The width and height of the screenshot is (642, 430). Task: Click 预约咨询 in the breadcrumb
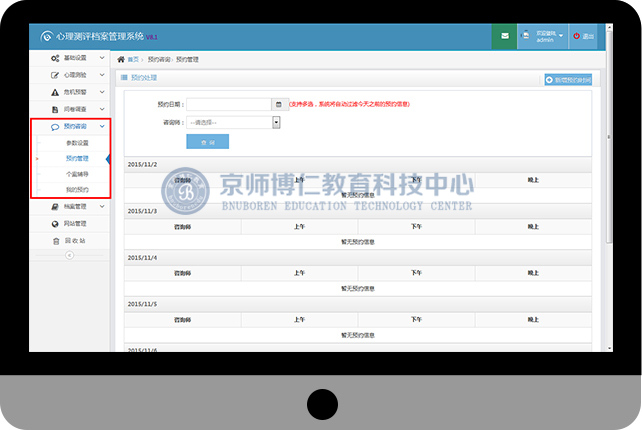[x=159, y=60]
